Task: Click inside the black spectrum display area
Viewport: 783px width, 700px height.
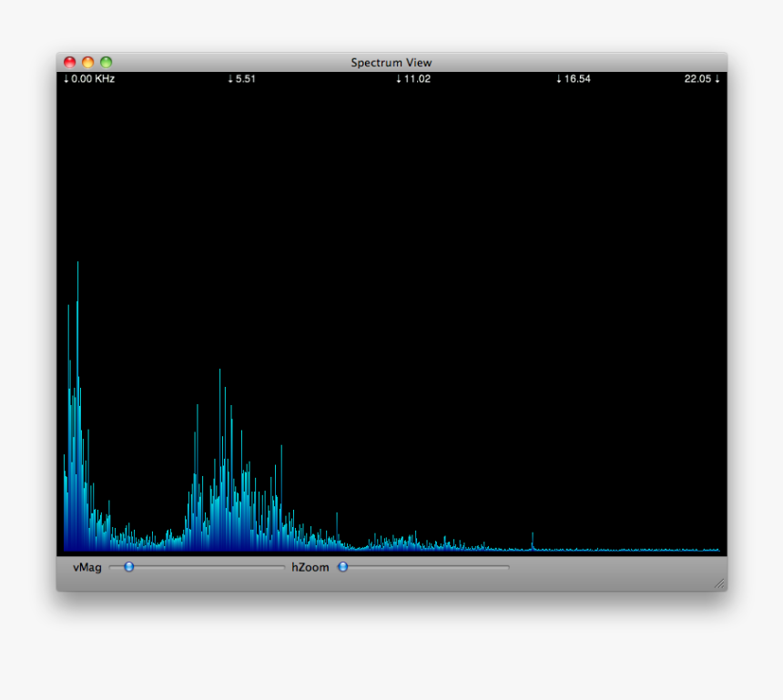Action: pos(391,273)
